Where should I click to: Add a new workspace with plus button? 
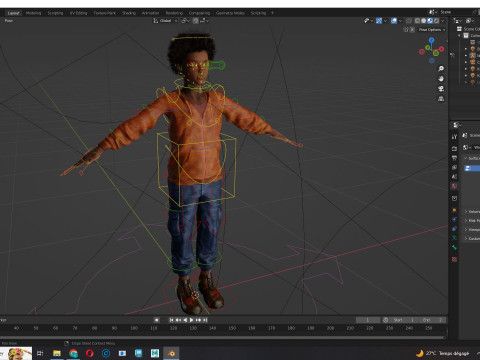pyautogui.click(x=272, y=13)
